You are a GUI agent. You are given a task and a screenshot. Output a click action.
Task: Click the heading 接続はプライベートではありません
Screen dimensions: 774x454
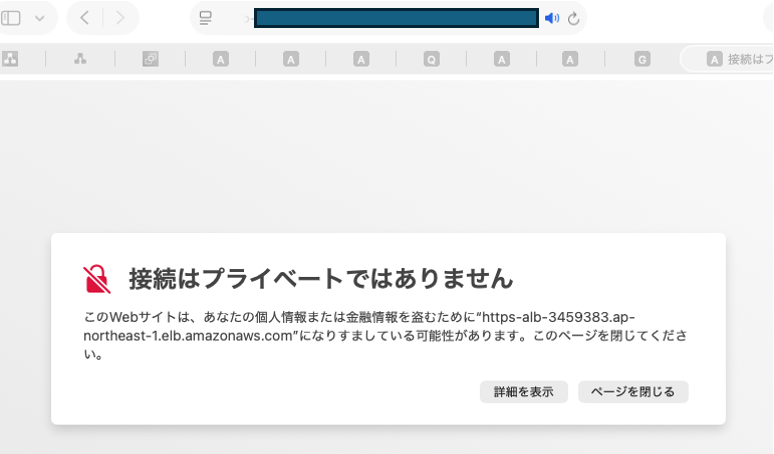tap(321, 279)
